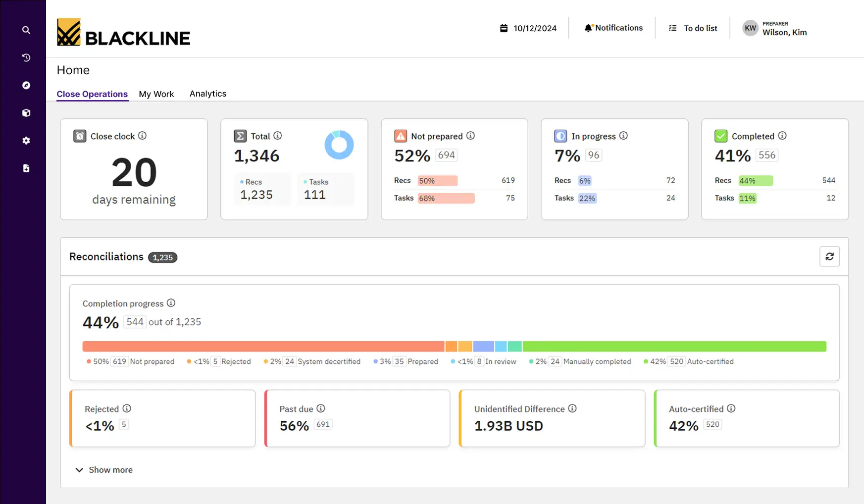864x504 pixels.
Task: Click the 96 count on In progress card
Action: (594, 155)
